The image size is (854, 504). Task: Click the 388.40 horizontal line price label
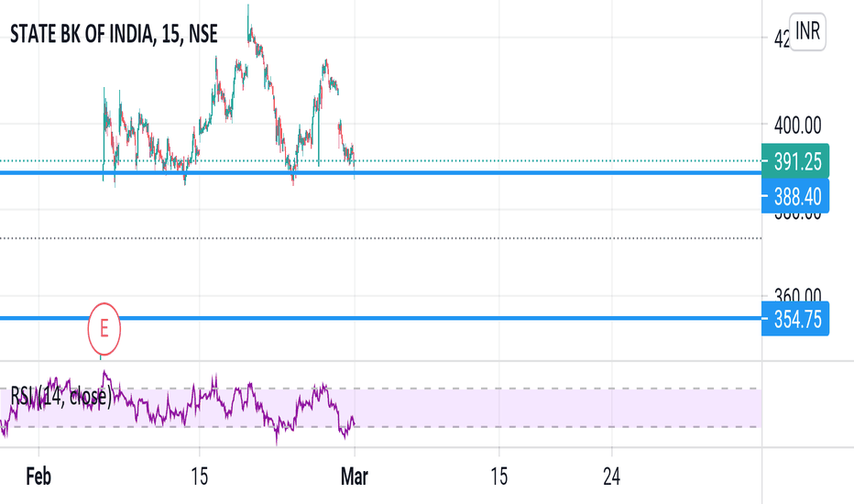tap(795, 196)
